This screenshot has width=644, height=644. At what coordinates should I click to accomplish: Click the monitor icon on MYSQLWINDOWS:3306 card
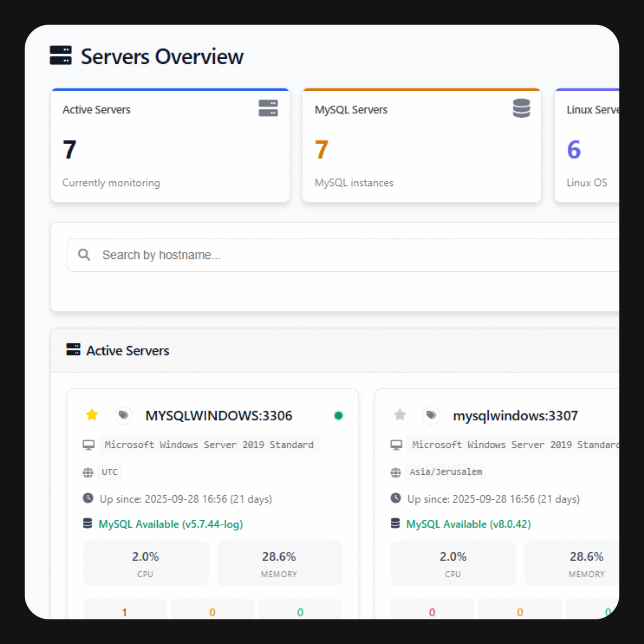(88, 445)
